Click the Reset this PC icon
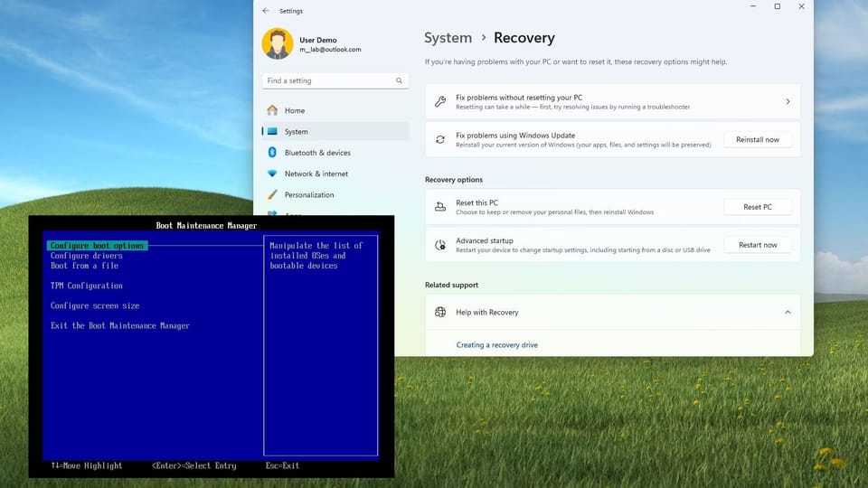 [x=440, y=207]
